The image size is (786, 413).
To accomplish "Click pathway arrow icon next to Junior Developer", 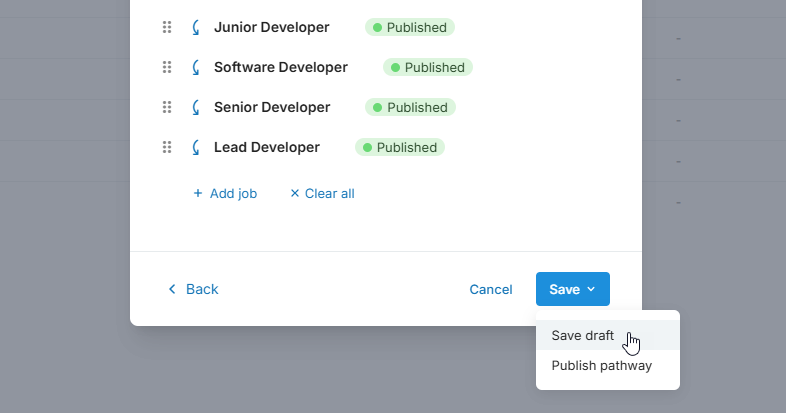I will (x=196, y=28).
